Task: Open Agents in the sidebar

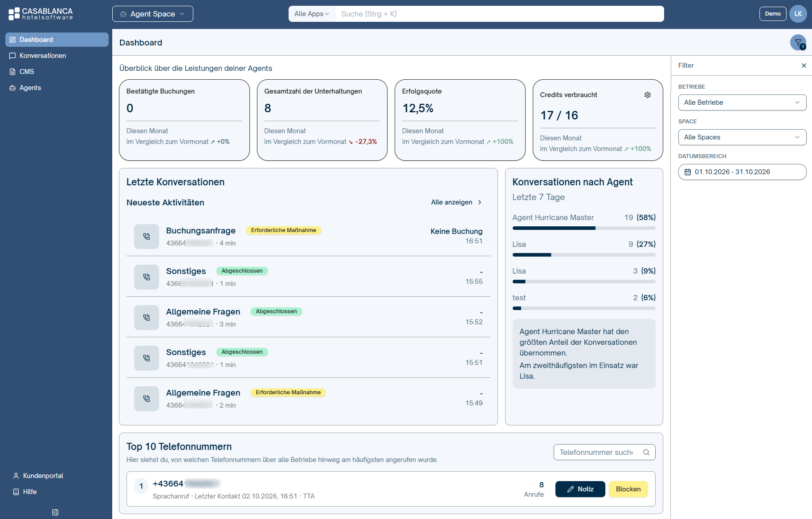Action: click(57, 88)
